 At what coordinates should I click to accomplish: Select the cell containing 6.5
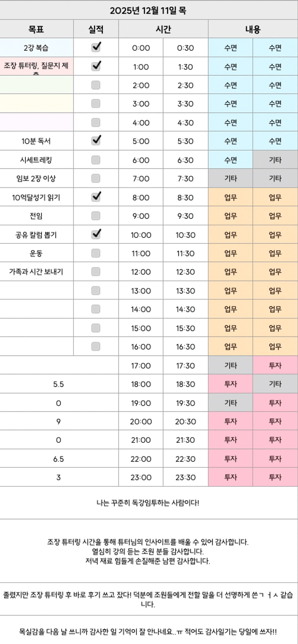pos(59,459)
